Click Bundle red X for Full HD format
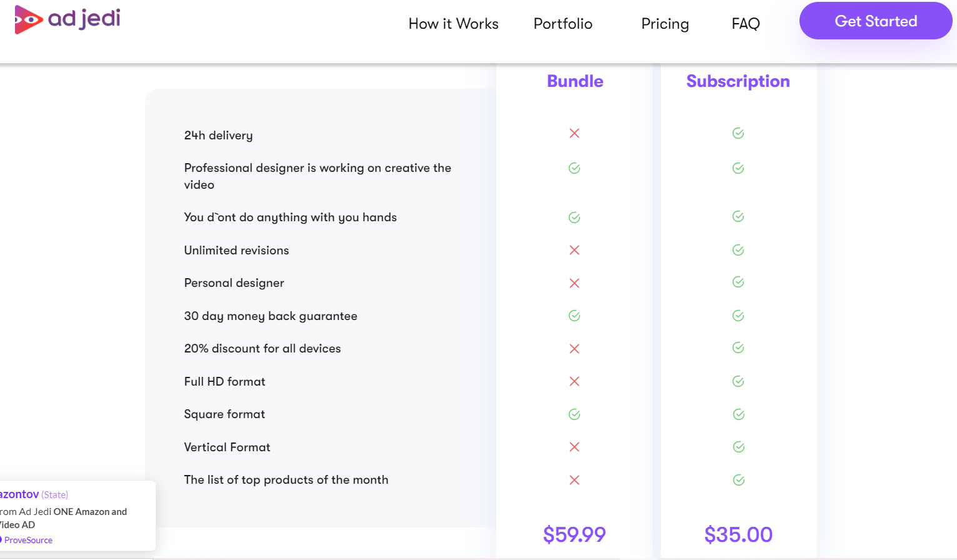This screenshot has height=560, width=957. 574,381
